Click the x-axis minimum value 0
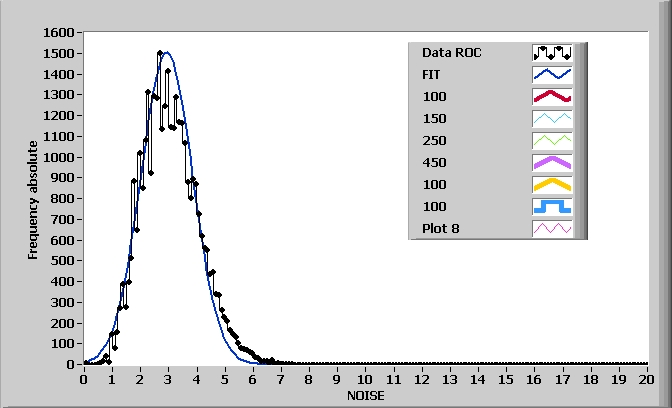This screenshot has width=672, height=408. coord(84,379)
